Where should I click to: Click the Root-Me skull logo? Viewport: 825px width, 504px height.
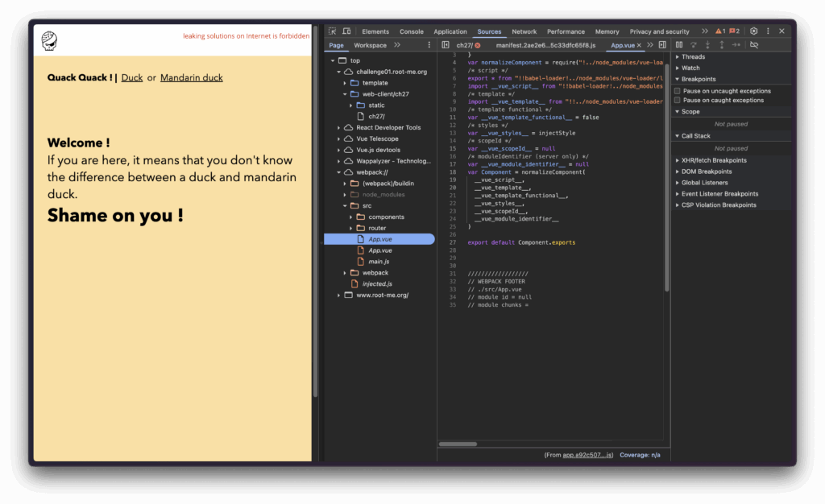[49, 40]
